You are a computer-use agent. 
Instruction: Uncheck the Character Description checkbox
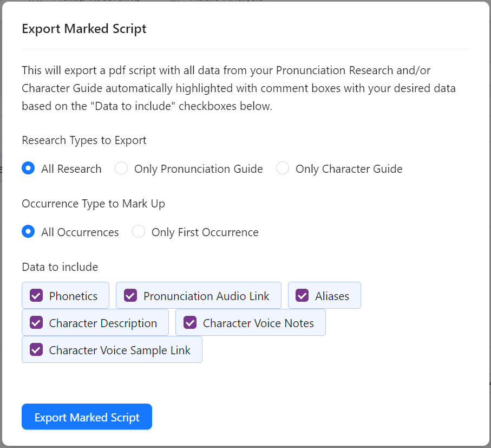36,322
